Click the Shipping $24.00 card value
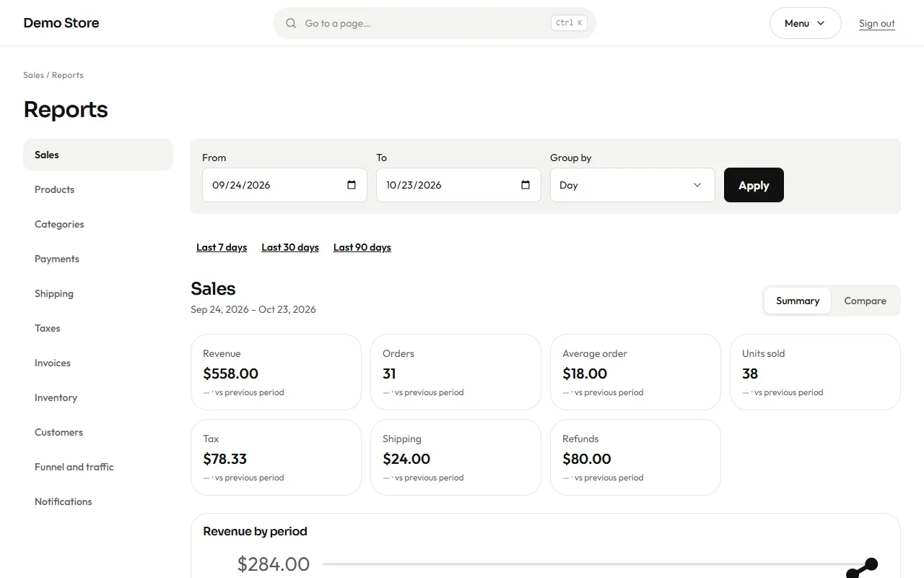 [406, 459]
